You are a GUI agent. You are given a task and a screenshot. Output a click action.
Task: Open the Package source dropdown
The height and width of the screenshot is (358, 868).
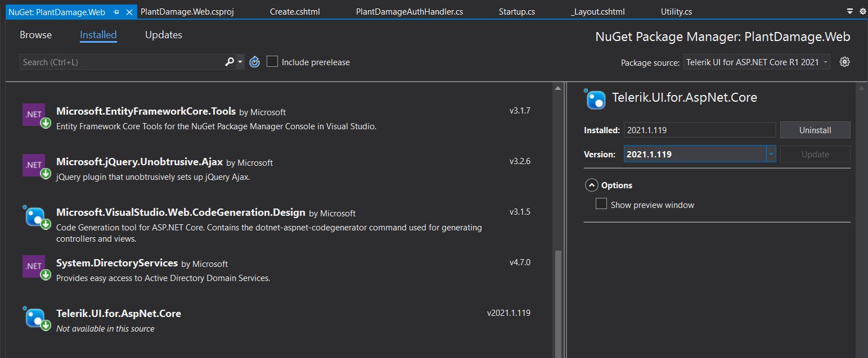[x=757, y=62]
